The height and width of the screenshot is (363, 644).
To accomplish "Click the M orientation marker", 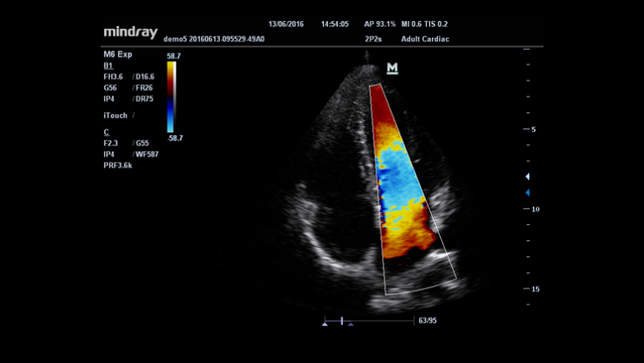I will pos(392,69).
